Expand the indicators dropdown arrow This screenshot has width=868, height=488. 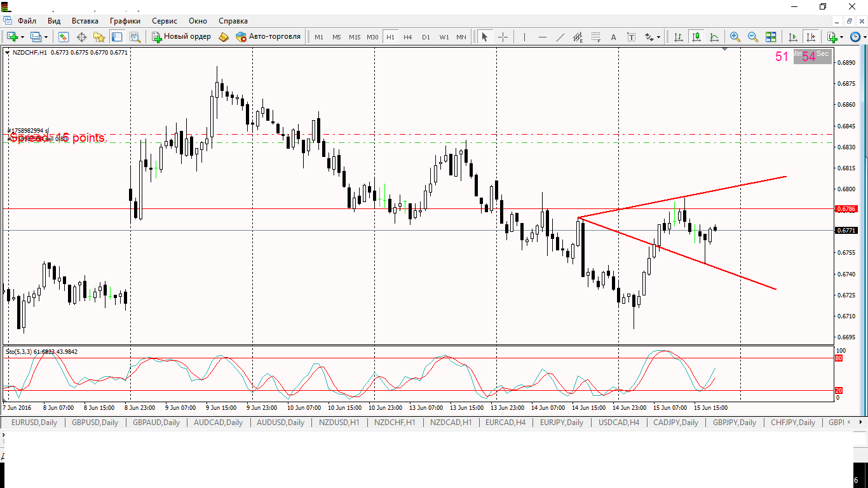pyautogui.click(x=842, y=37)
